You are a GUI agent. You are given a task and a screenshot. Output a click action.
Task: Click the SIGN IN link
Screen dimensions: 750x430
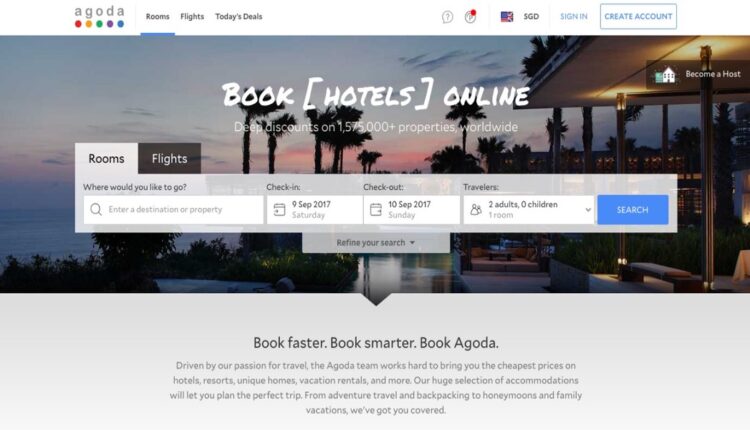pos(574,17)
